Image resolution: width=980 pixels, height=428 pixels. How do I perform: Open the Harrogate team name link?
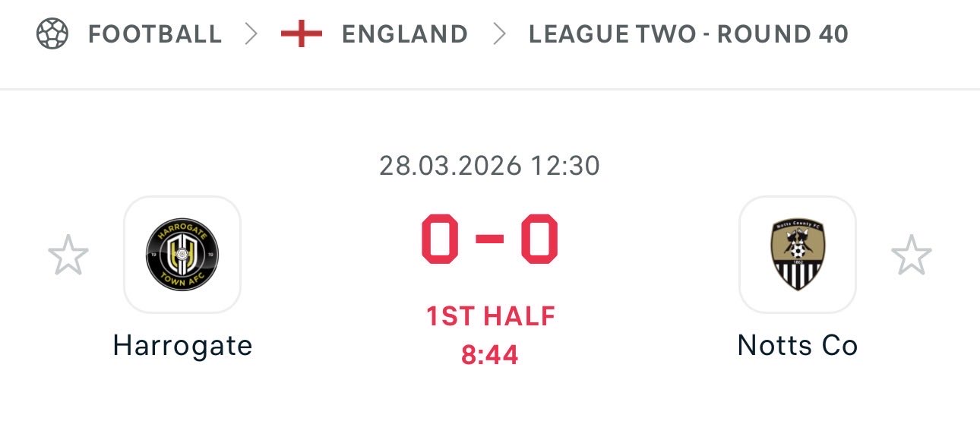coord(182,346)
